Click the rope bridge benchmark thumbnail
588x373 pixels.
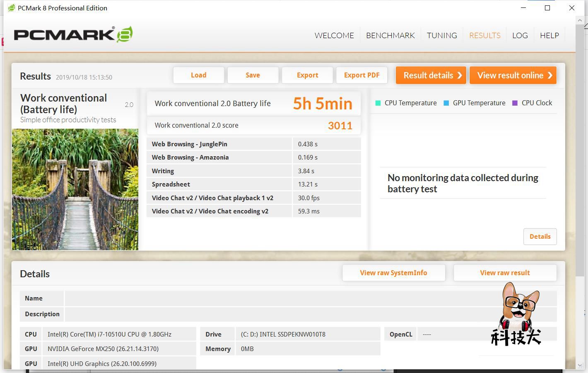click(75, 189)
